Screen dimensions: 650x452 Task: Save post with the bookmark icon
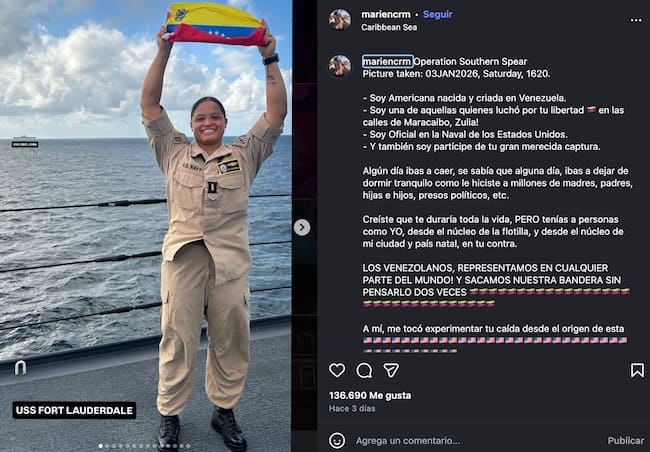pyautogui.click(x=637, y=370)
